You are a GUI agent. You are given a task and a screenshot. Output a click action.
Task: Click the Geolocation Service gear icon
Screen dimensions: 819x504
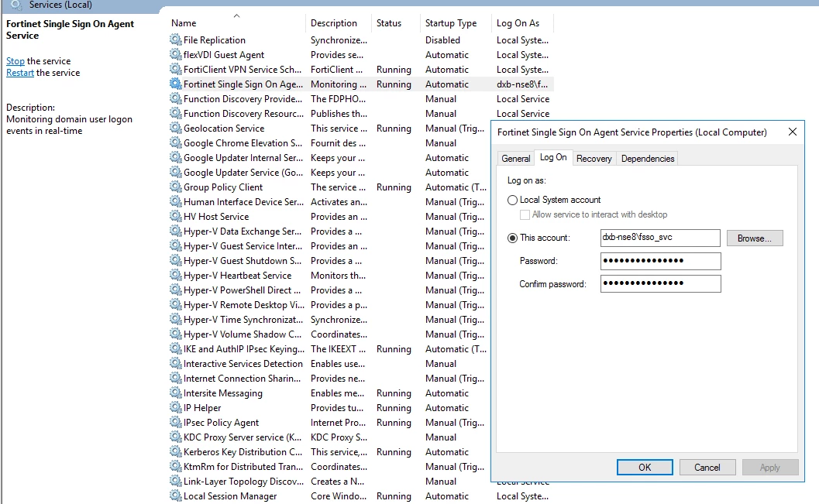tap(175, 128)
